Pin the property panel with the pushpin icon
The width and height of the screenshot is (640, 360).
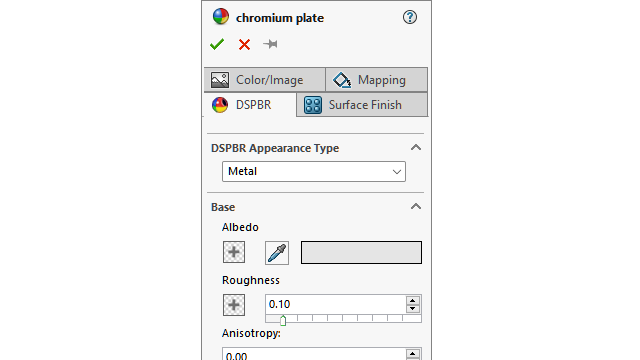click(x=271, y=44)
